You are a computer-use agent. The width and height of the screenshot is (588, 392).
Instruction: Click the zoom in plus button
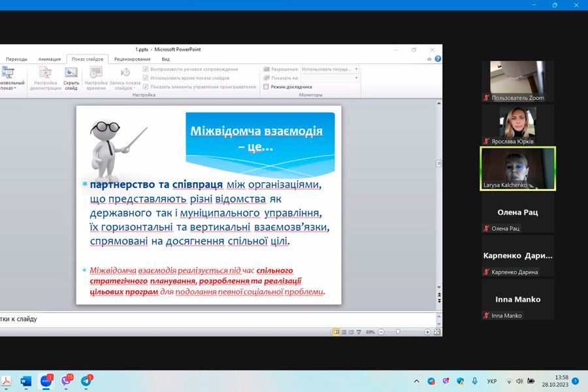(x=427, y=332)
